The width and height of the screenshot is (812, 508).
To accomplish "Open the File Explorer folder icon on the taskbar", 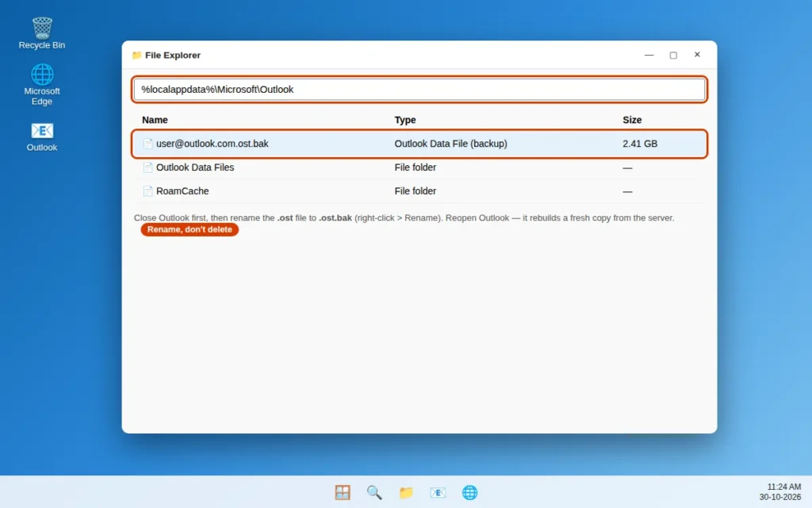I will [x=406, y=492].
